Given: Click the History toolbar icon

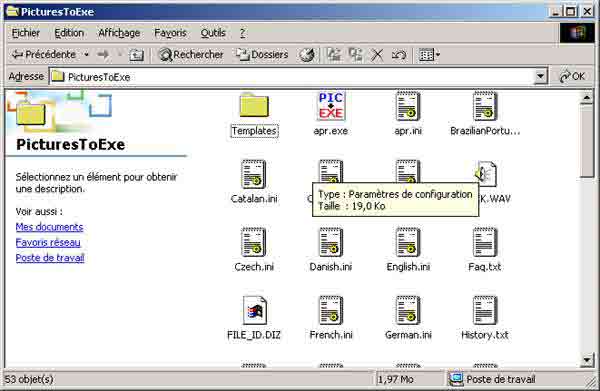Looking at the screenshot, I should [307, 55].
